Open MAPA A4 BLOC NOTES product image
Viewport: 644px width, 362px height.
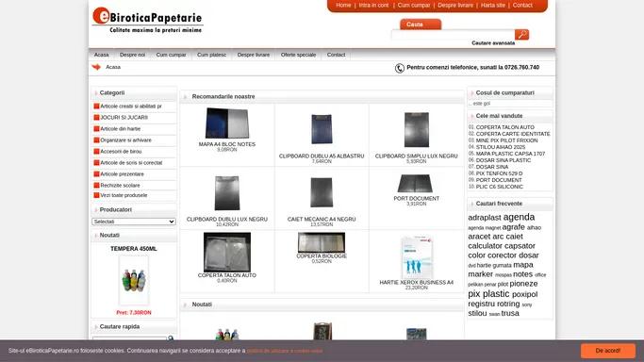[227, 123]
